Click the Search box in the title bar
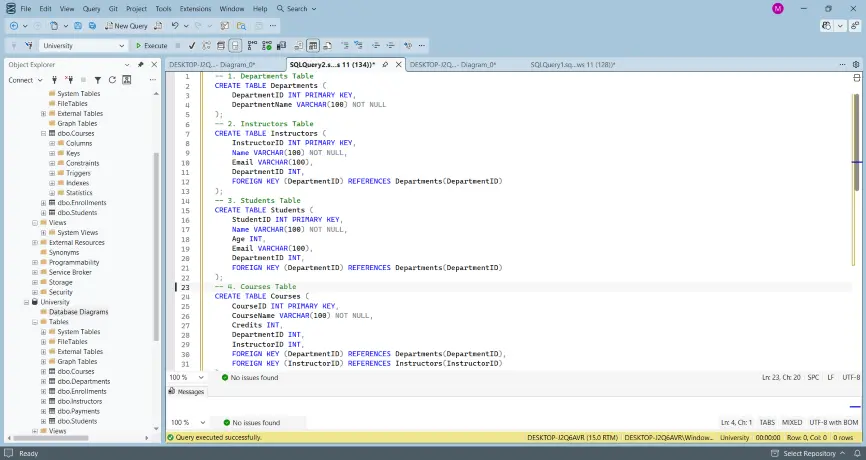Image resolution: width=866 pixels, height=460 pixels. [x=297, y=9]
